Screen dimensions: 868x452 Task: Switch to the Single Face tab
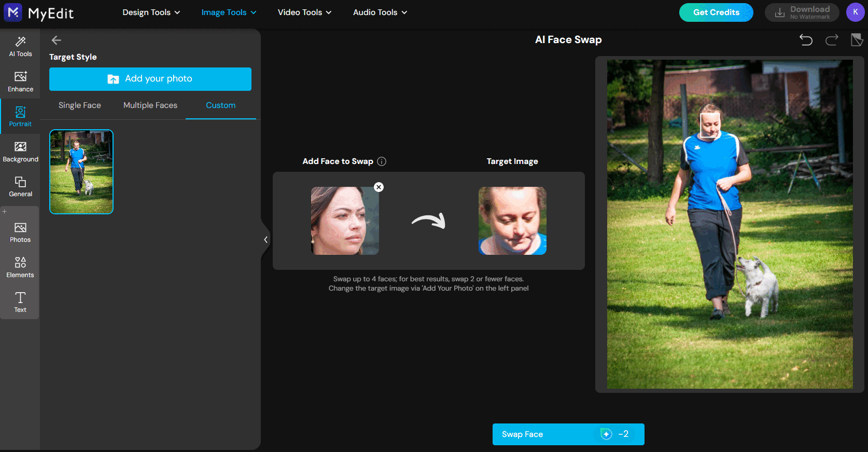coord(80,105)
